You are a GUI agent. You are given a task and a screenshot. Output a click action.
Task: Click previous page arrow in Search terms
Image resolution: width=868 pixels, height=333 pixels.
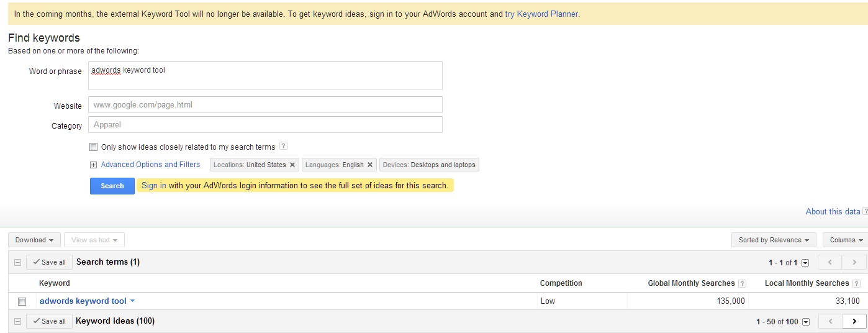coord(830,262)
